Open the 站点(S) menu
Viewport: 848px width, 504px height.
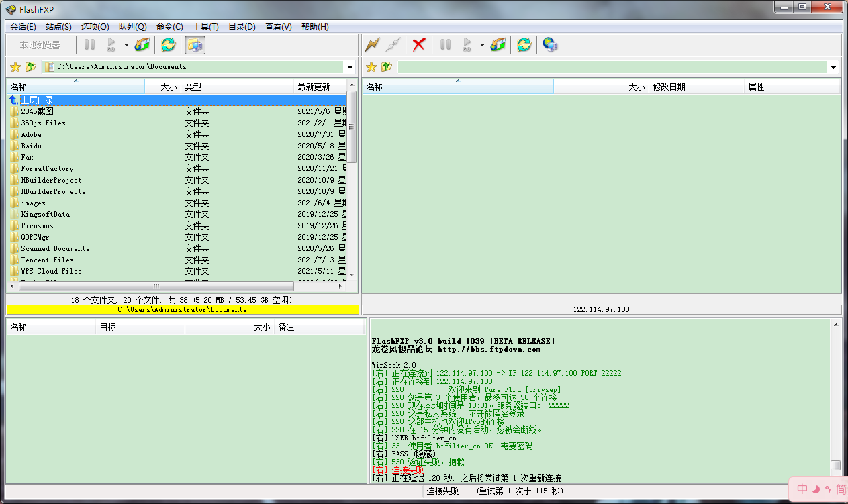pos(58,27)
